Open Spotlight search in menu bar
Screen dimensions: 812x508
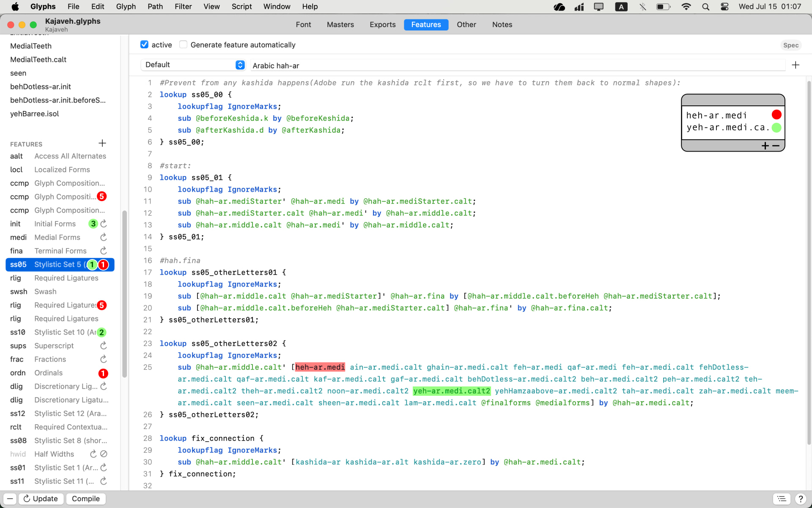click(705, 7)
